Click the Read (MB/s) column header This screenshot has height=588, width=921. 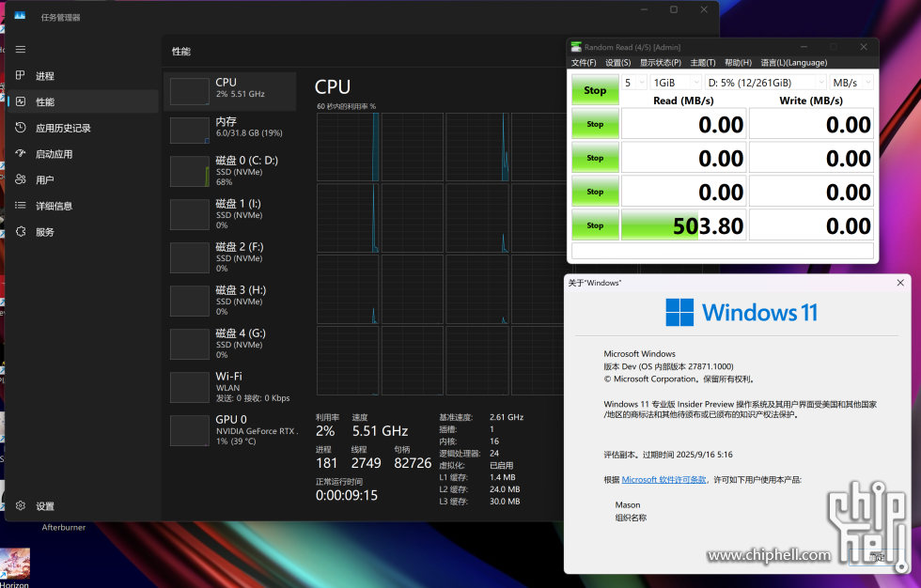pyautogui.click(x=683, y=101)
